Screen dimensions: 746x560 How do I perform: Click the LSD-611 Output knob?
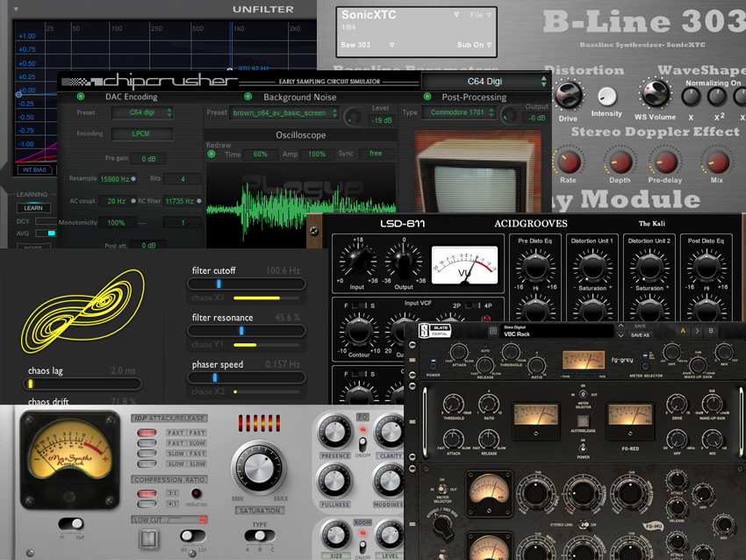click(x=404, y=262)
